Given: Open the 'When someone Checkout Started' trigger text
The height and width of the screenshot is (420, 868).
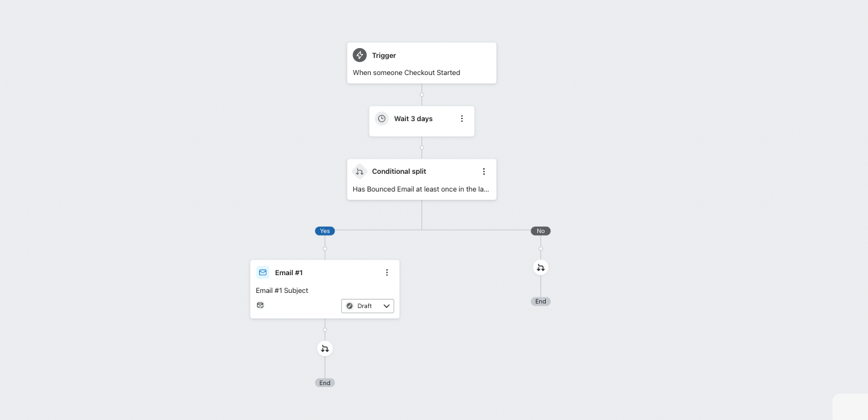Looking at the screenshot, I should (406, 73).
